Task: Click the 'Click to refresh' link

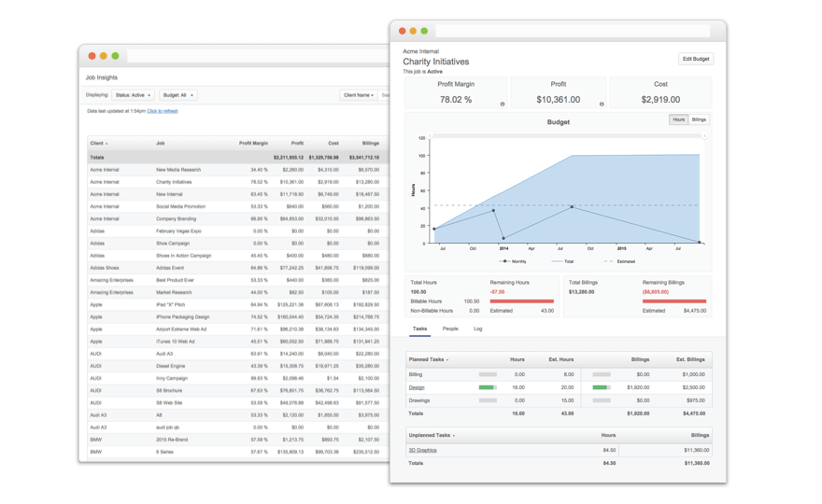Action: [163, 111]
